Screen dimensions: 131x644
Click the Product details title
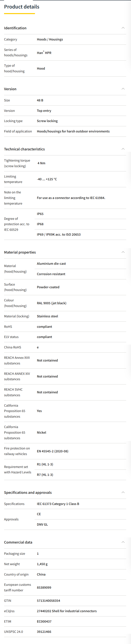(x=21, y=7)
